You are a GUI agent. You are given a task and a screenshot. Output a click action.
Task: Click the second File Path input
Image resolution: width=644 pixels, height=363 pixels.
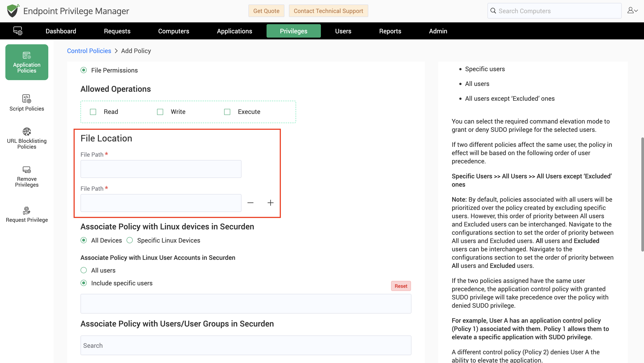[161, 203]
